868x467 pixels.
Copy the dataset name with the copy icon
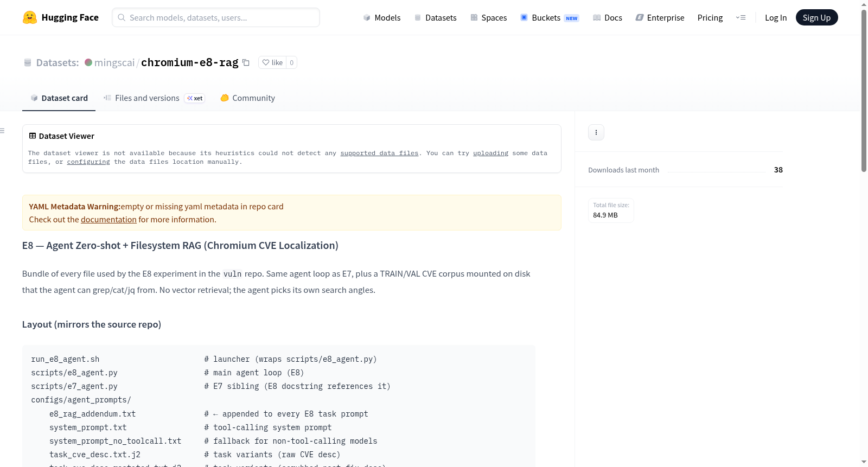point(246,62)
